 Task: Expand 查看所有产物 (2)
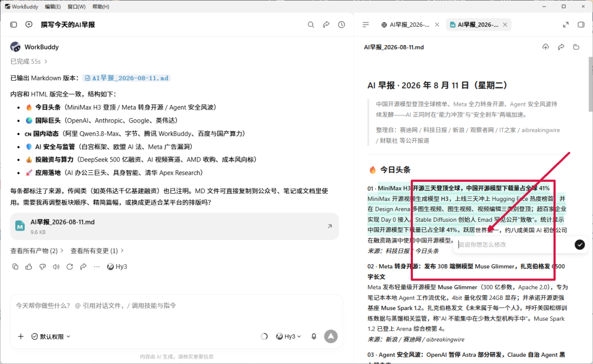37,250
